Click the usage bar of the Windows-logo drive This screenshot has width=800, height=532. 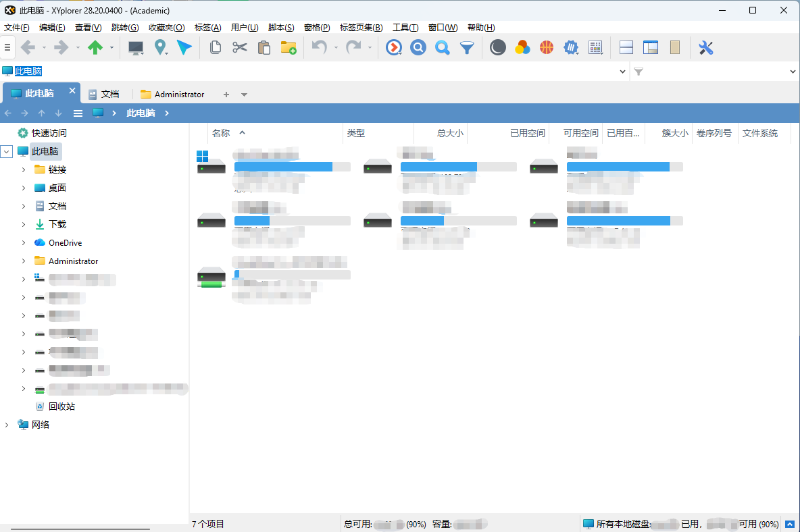(293, 167)
